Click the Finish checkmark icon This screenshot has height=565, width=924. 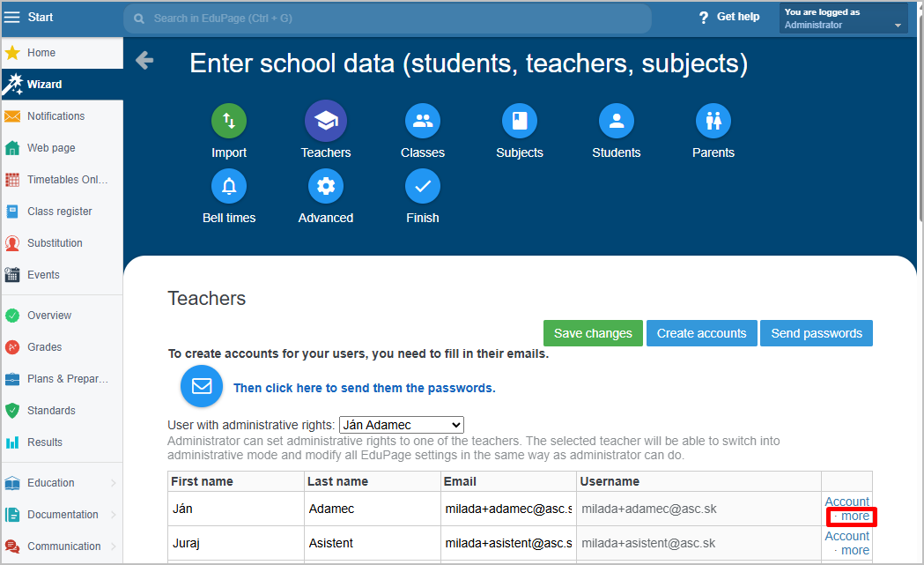coord(423,187)
